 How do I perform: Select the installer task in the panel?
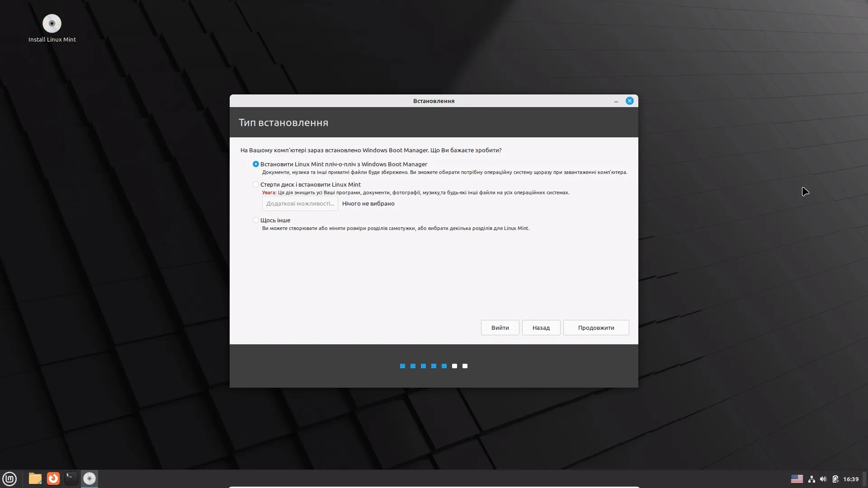coord(90,479)
